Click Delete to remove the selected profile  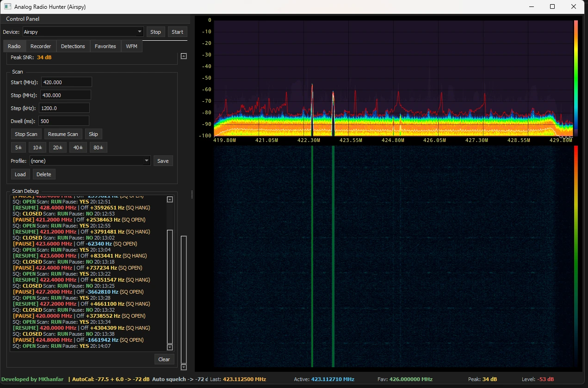[x=44, y=174]
